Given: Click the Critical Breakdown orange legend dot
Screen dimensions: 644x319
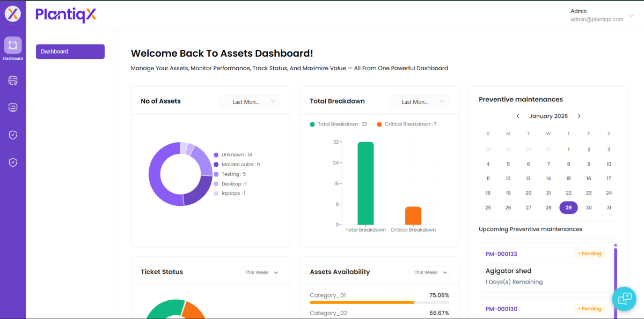Looking at the screenshot, I should (x=379, y=124).
